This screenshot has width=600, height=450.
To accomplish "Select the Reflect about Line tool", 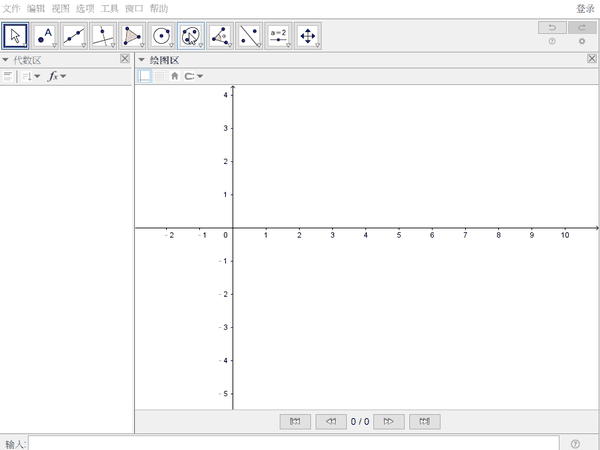I will click(249, 36).
